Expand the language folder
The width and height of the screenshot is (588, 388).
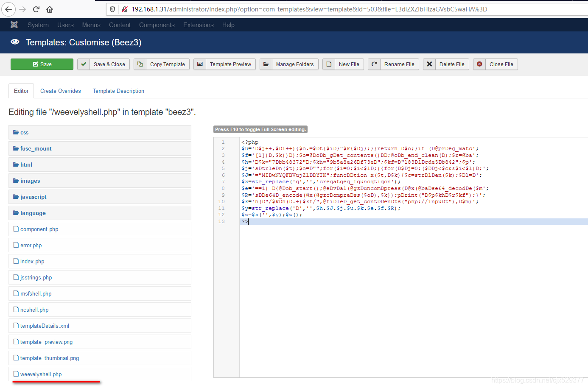pyautogui.click(x=100, y=213)
